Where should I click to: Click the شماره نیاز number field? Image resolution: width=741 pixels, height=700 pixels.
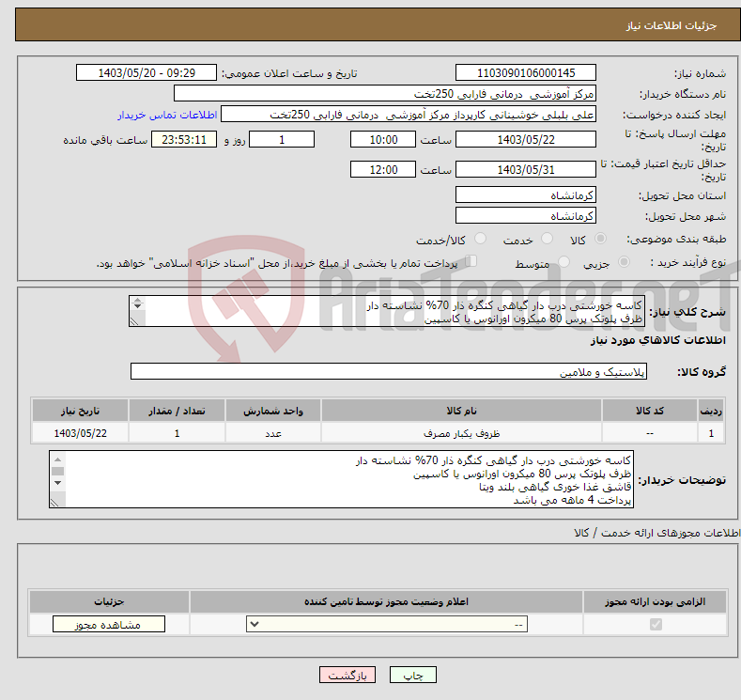pos(526,72)
